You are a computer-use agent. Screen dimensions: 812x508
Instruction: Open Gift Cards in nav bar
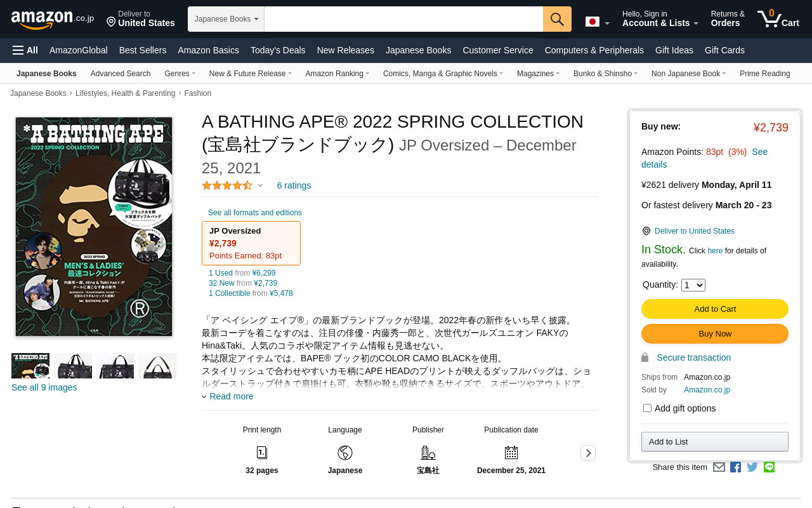(724, 50)
